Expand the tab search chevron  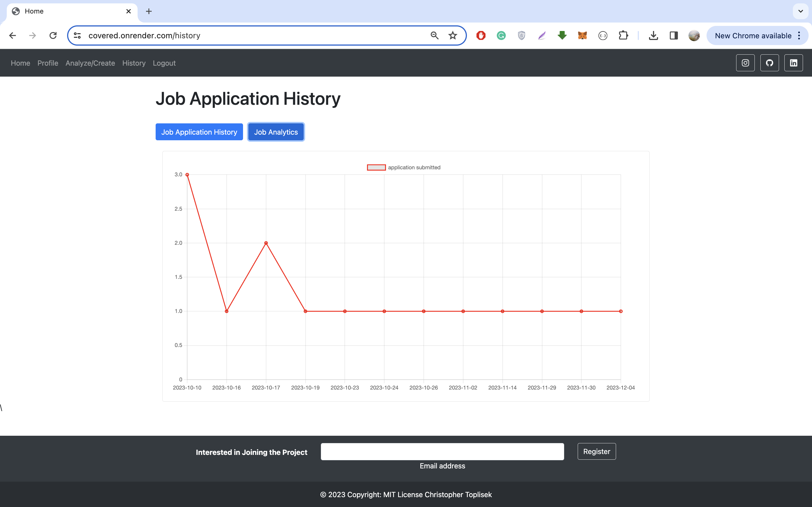pyautogui.click(x=801, y=11)
